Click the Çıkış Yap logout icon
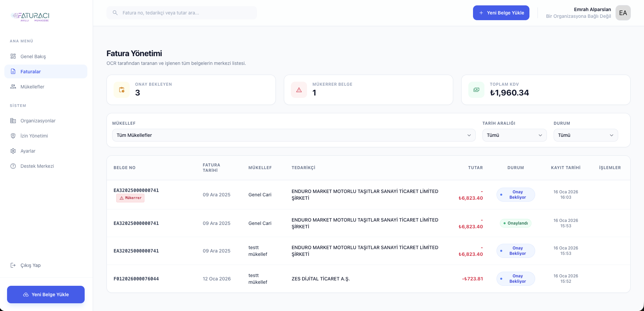644x311 pixels. coord(13,265)
